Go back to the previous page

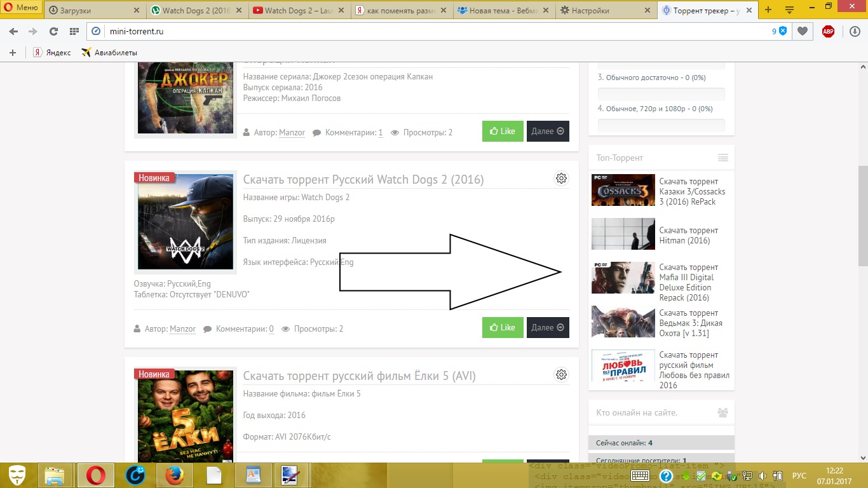coord(14,31)
